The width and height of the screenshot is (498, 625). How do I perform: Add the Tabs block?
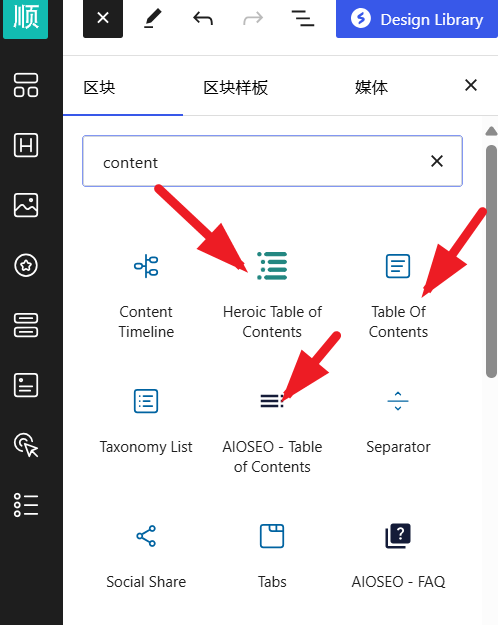click(x=272, y=558)
